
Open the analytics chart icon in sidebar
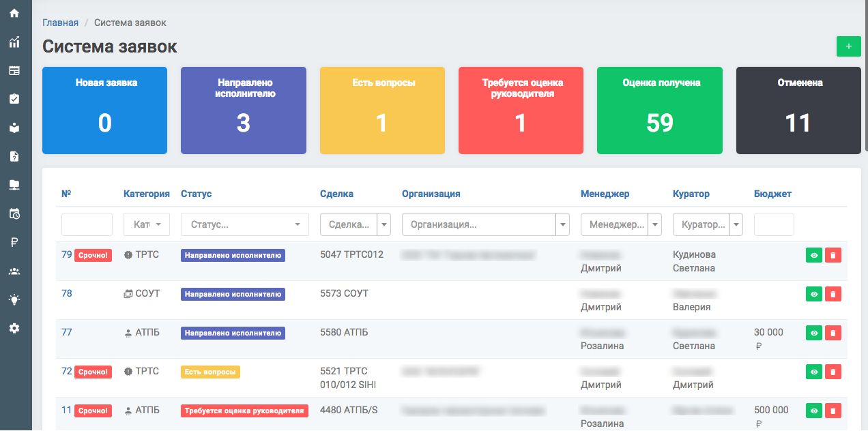tap(14, 42)
